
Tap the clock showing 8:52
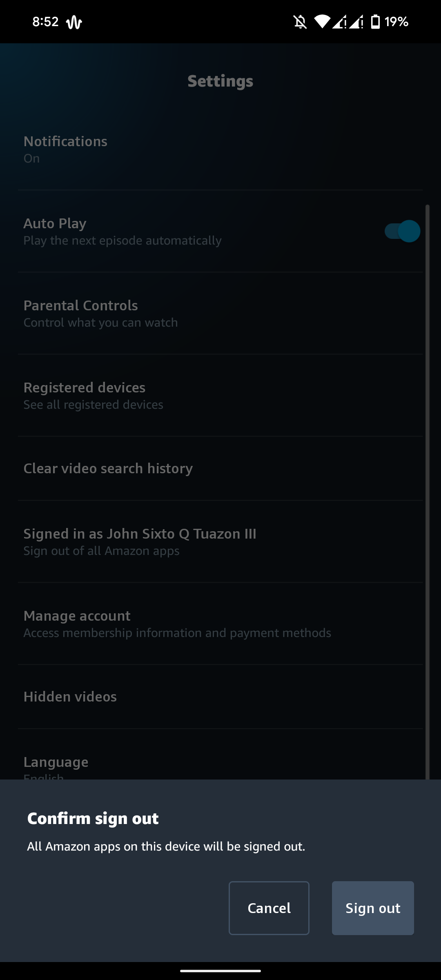pyautogui.click(x=45, y=22)
